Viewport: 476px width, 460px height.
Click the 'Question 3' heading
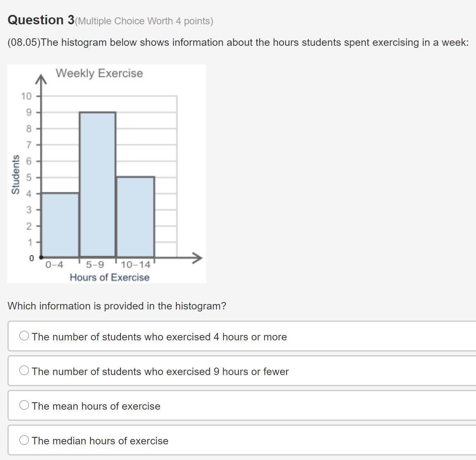[x=41, y=20]
